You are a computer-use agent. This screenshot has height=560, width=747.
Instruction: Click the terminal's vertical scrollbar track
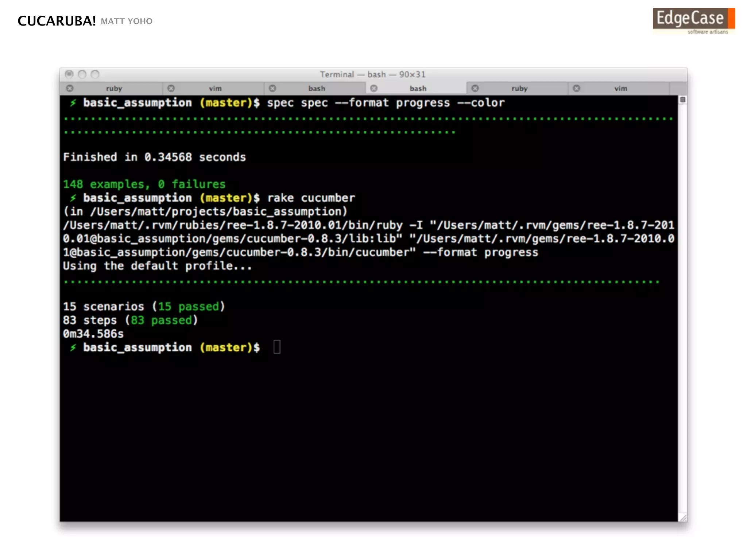coord(682,306)
